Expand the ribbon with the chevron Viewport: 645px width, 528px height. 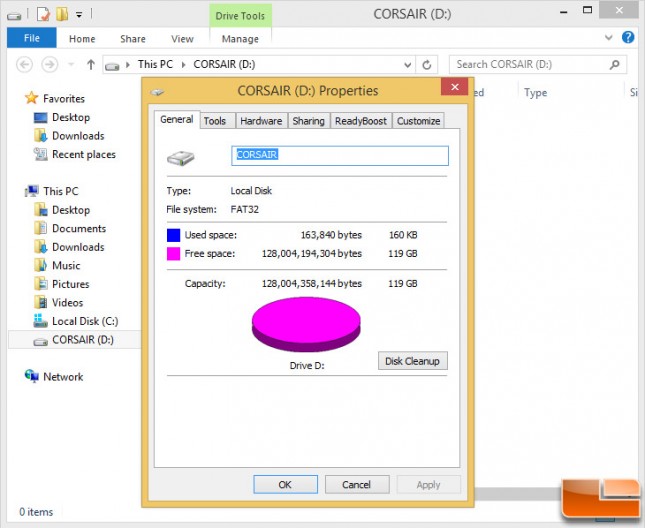(x=608, y=37)
